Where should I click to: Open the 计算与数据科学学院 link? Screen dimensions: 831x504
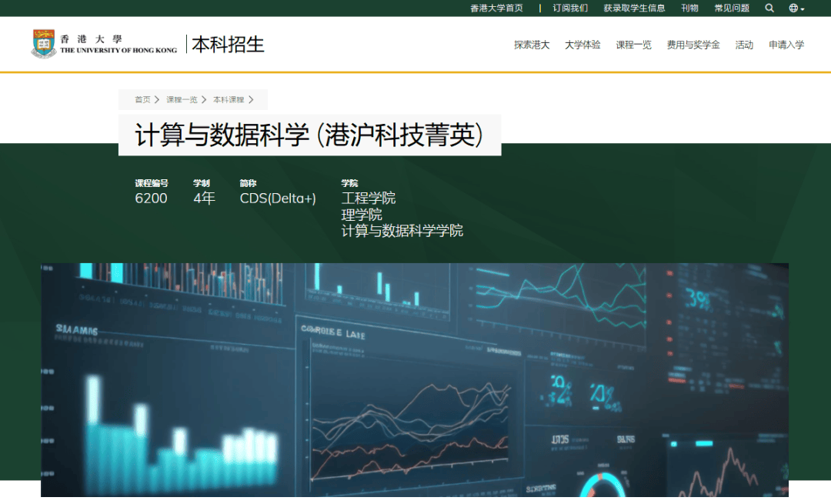(x=403, y=230)
